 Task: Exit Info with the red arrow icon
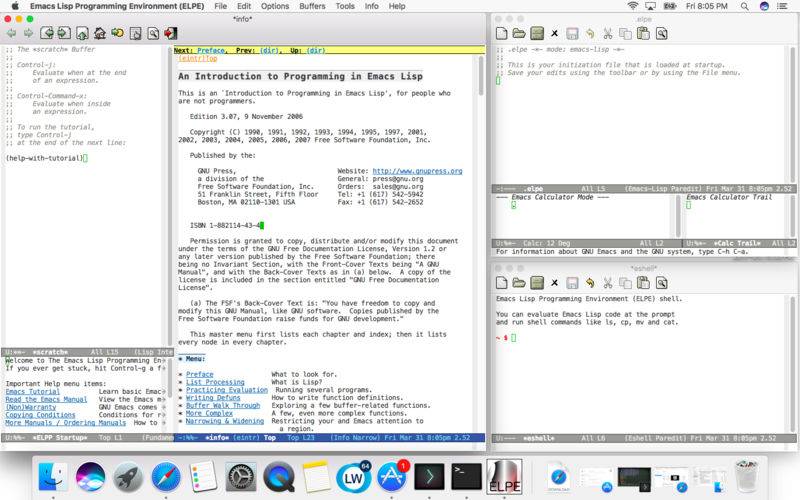tap(170, 33)
